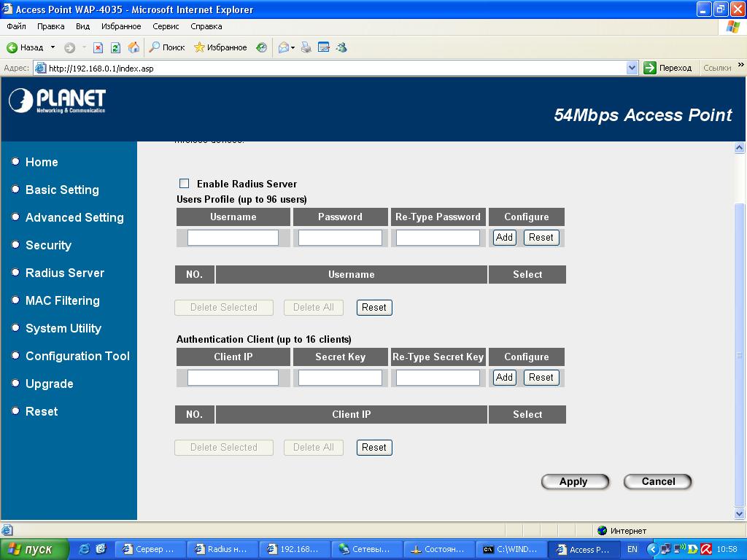Open the Вид menu
This screenshot has width=747, height=560.
click(x=83, y=26)
